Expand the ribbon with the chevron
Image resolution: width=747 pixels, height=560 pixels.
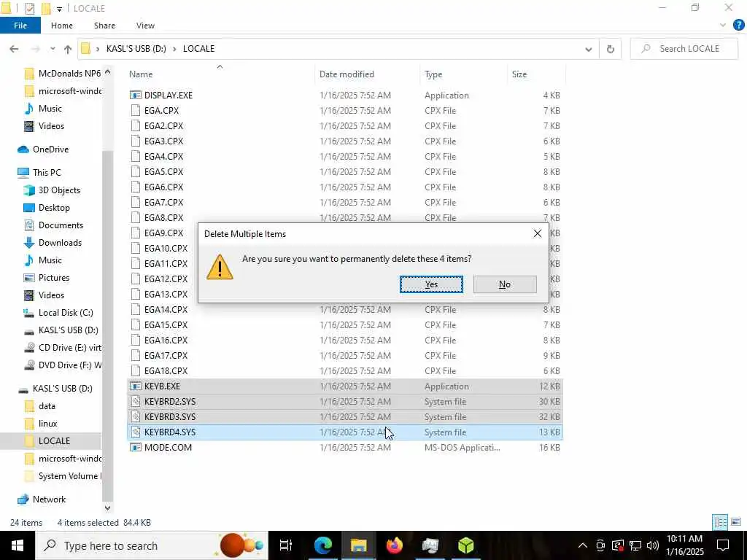723,26
